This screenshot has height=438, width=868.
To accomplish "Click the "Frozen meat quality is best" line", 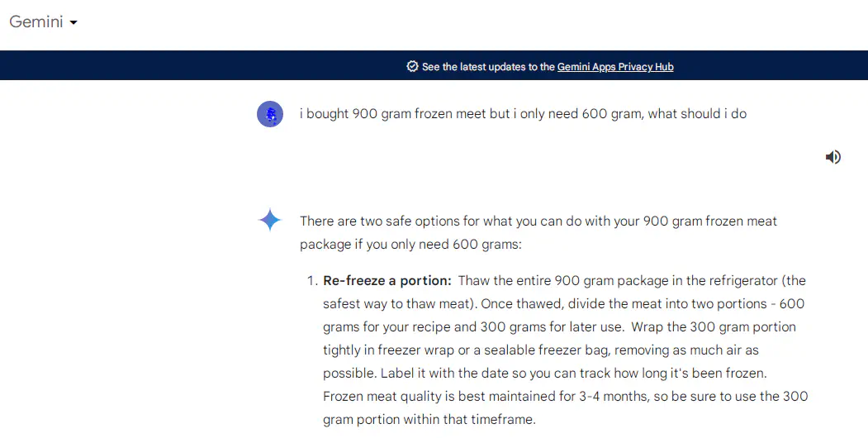I will (565, 397).
